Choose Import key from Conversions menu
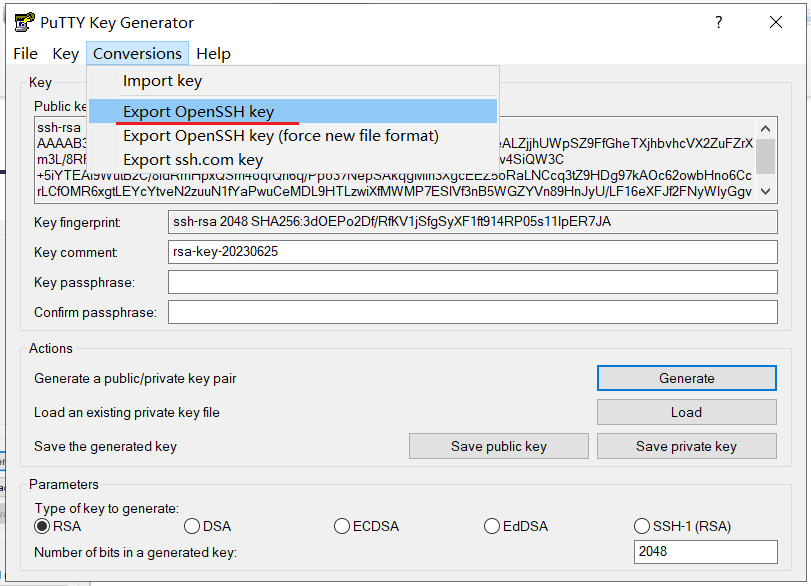Image resolution: width=811 pixels, height=586 pixels. pyautogui.click(x=293, y=81)
